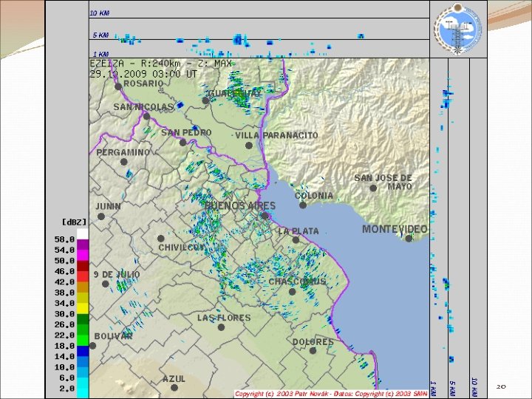Click the 9 de Julio marker dot
Image resolution: width=532 pixels, height=399 pixels.
[x=106, y=284]
